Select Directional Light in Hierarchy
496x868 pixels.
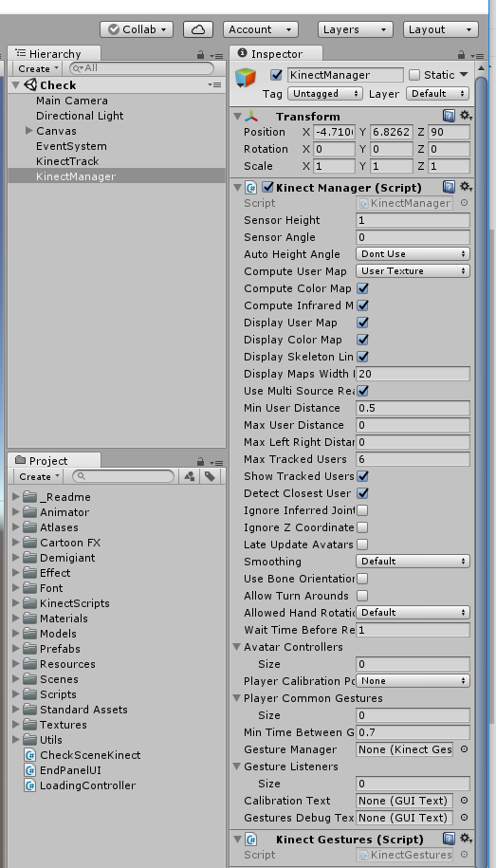click(x=80, y=116)
